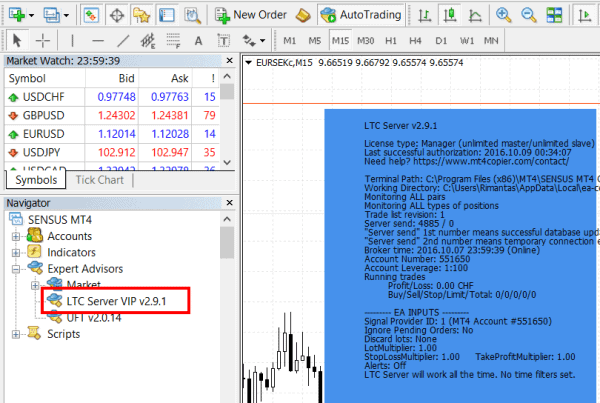Open the arrows objects dropdown
The height and width of the screenshot is (403, 600).
(x=262, y=41)
